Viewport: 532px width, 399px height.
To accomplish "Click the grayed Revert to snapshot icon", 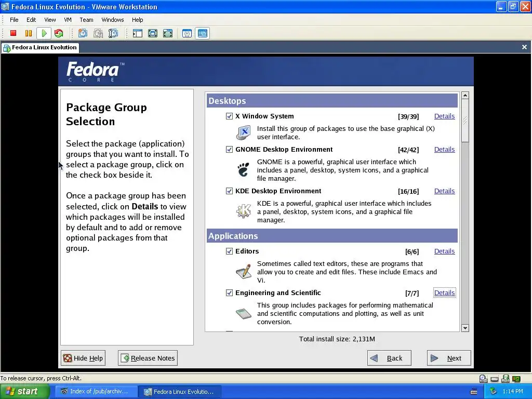I will pos(98,33).
